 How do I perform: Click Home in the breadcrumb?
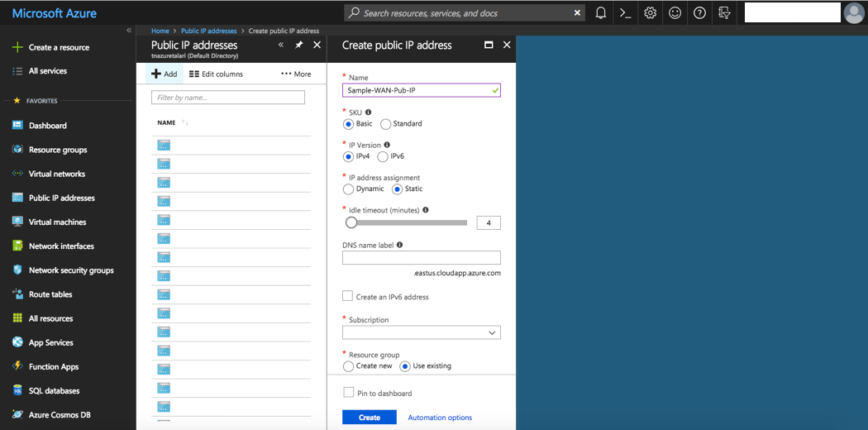160,31
